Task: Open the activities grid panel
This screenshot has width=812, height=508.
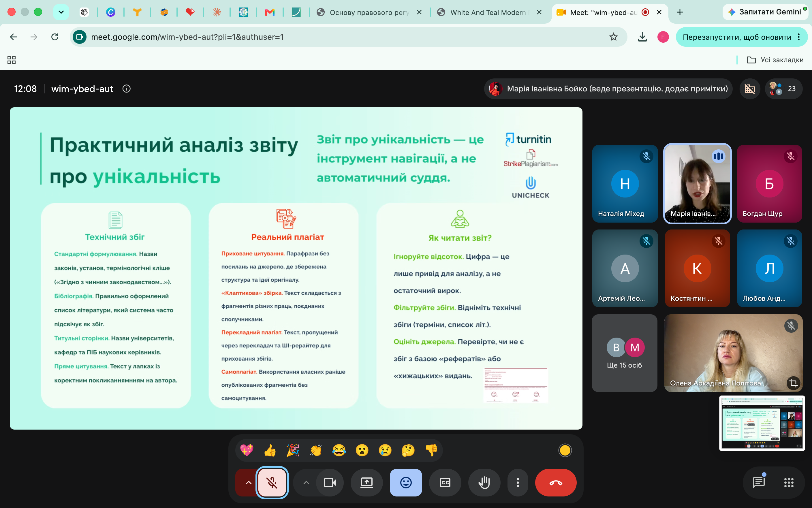Action: [788, 482]
